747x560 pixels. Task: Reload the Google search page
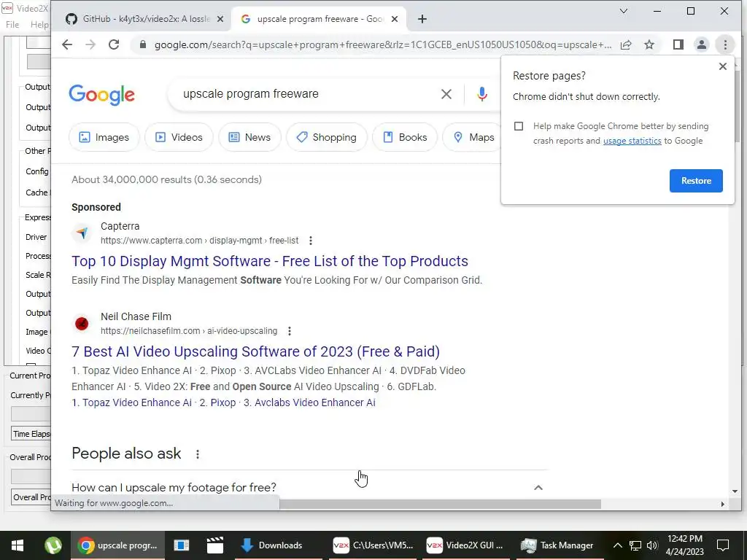pyautogui.click(x=114, y=44)
